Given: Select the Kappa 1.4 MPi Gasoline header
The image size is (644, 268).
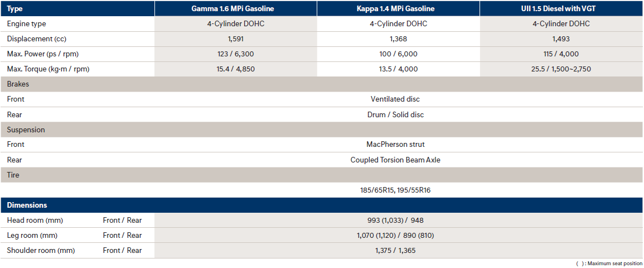Looking at the screenshot, I should point(398,8).
